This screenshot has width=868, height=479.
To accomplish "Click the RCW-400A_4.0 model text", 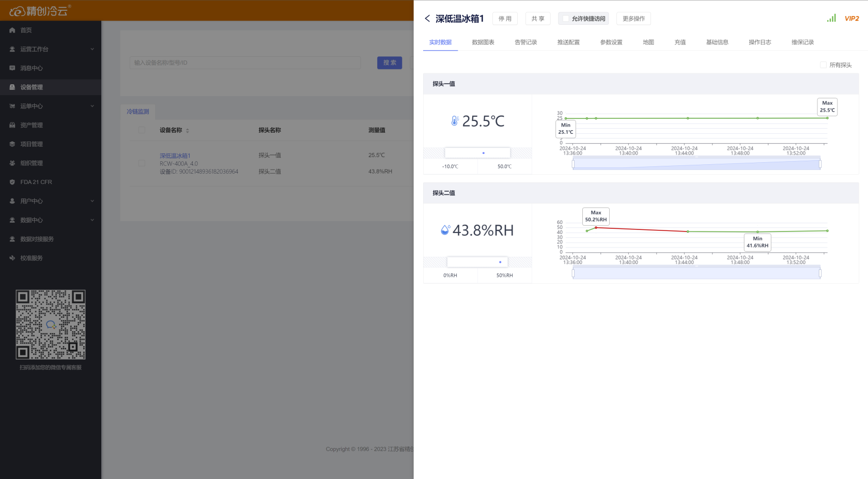I will click(x=179, y=164).
